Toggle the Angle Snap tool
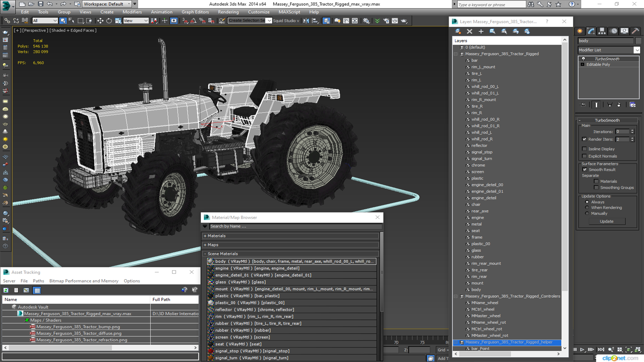 pyautogui.click(x=194, y=21)
